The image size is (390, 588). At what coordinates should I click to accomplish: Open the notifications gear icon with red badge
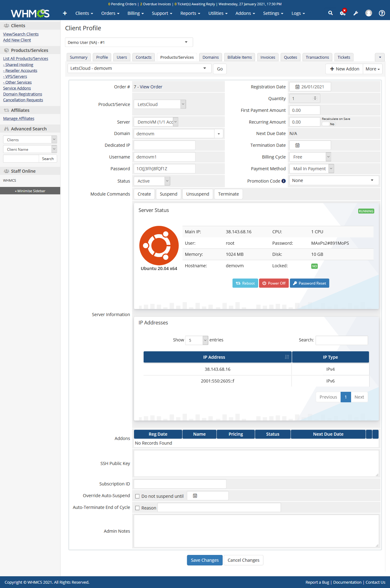[x=343, y=13]
